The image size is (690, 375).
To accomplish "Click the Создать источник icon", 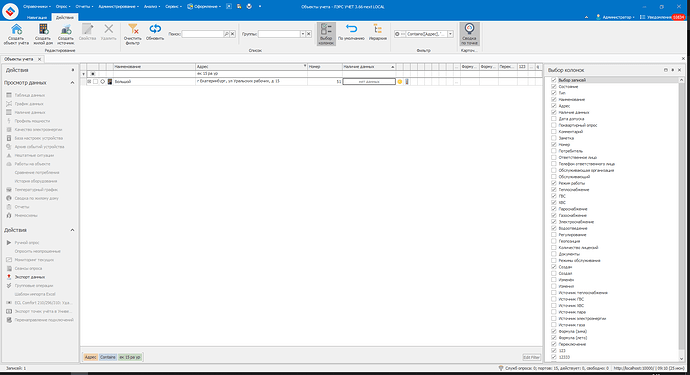I will (66, 29).
